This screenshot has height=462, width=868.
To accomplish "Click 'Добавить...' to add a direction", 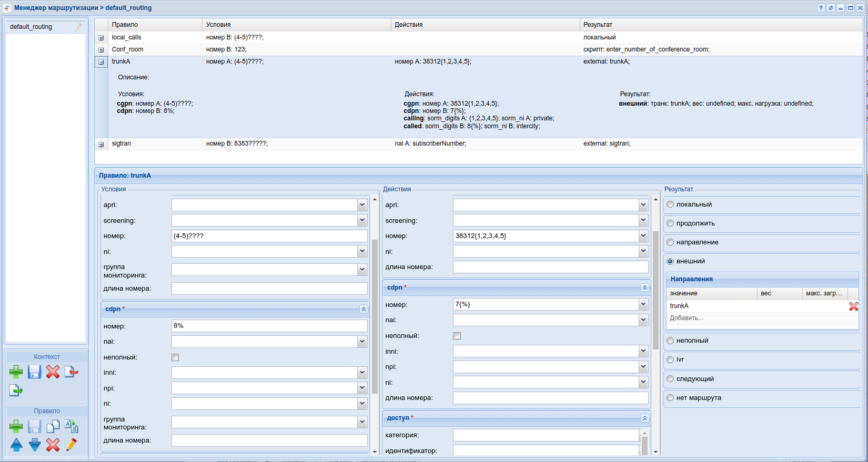I will click(x=687, y=318).
